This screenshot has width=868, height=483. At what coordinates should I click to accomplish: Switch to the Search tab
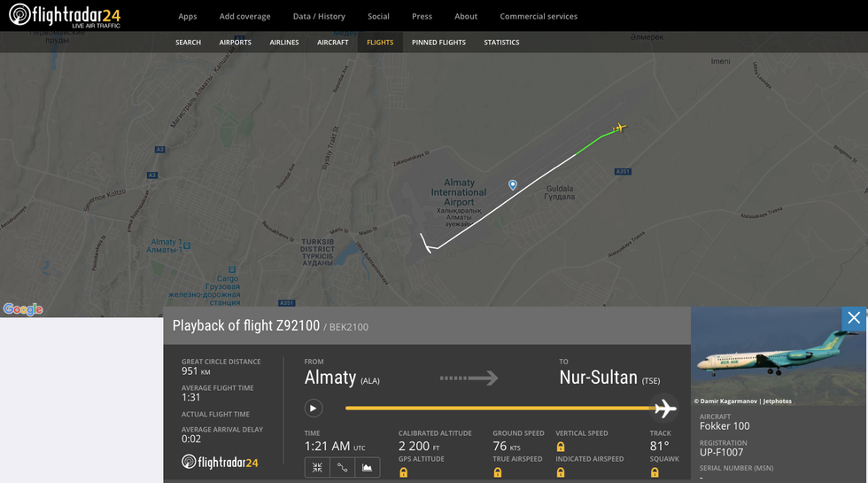(188, 43)
